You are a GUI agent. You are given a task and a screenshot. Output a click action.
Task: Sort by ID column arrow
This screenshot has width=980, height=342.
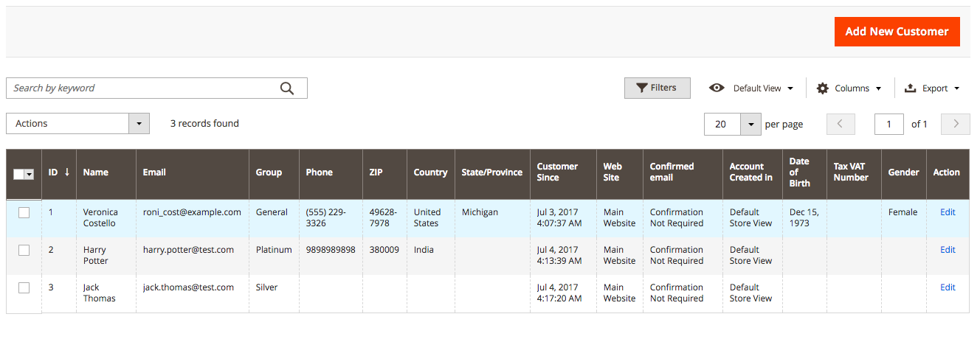click(x=67, y=172)
